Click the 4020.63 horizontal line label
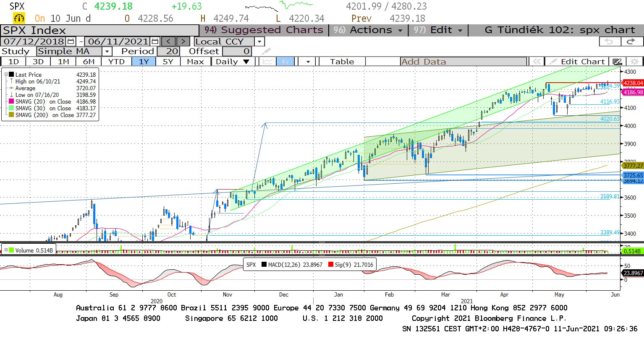This screenshot has height=341, width=644. (610, 119)
